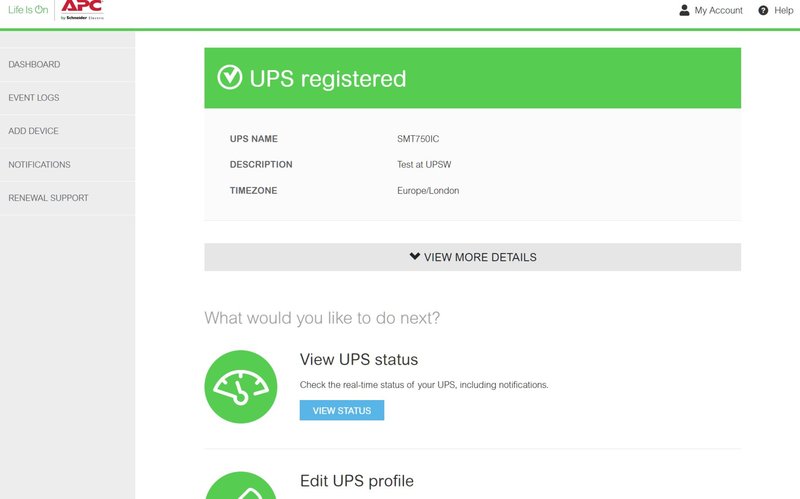Click the green gauge View UPS status icon
The image size is (800, 499).
241,387
